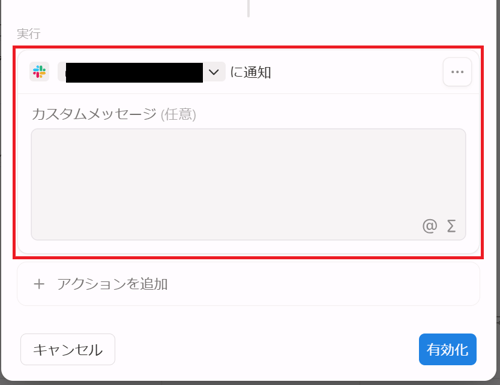The image size is (500, 385).
Task: Click the plus icon beside アクションを追加
Action: (39, 284)
